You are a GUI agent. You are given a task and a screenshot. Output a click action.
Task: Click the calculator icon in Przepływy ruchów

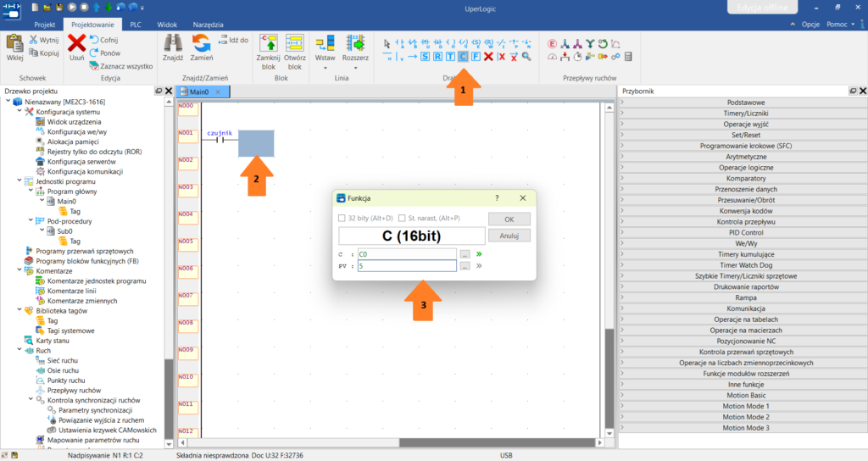628,57
